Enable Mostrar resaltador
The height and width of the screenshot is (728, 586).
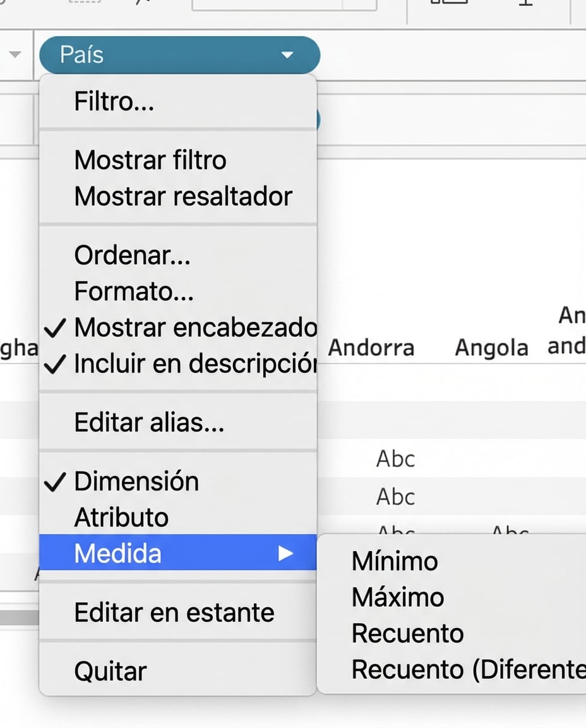(183, 196)
